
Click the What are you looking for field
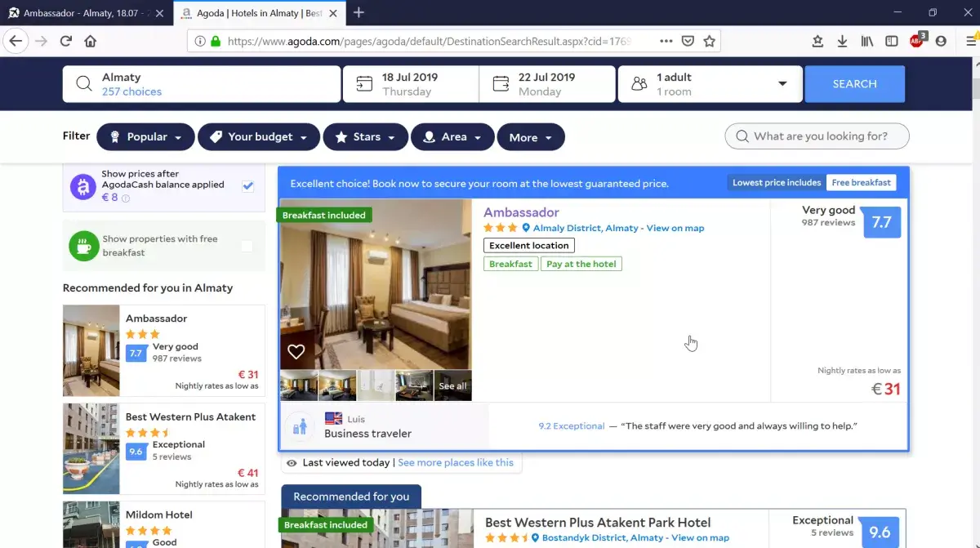coord(817,136)
